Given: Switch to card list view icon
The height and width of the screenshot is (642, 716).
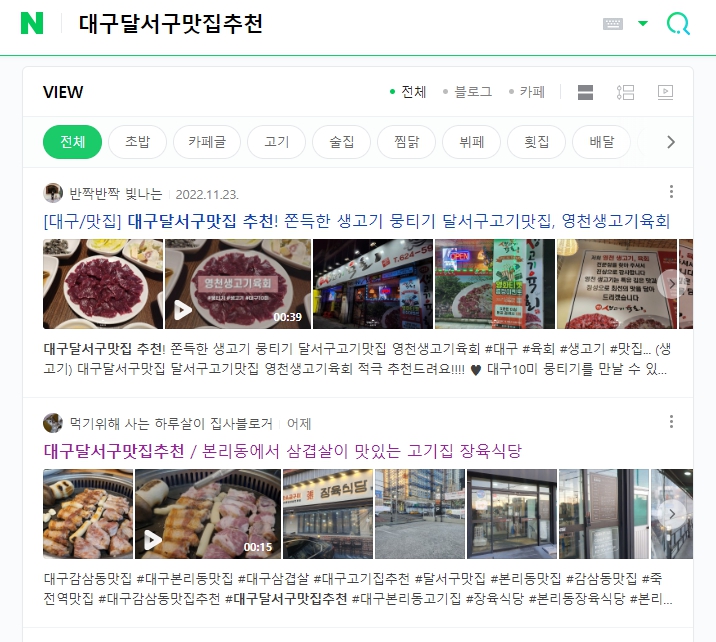Looking at the screenshot, I should pos(585,92).
